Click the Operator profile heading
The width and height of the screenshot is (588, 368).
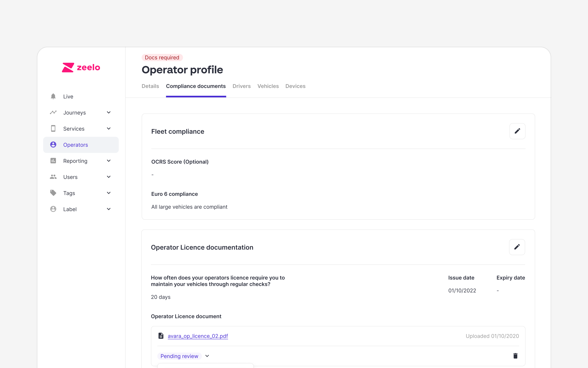182,70
